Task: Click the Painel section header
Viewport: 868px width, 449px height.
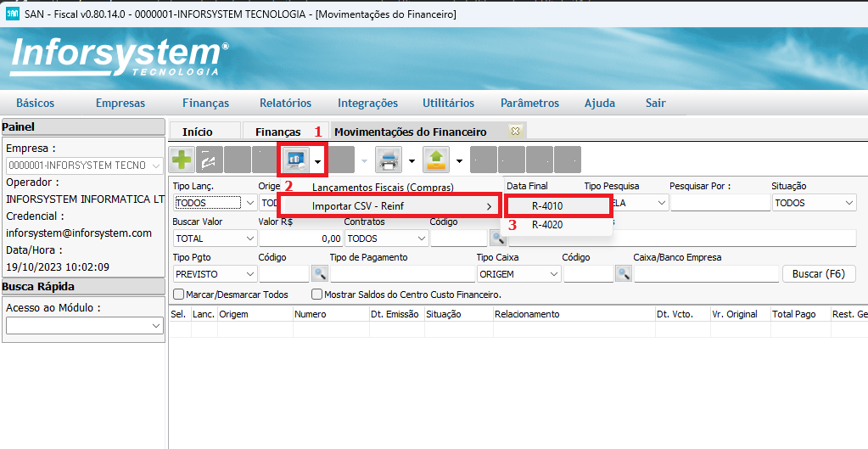Action: tap(83, 126)
